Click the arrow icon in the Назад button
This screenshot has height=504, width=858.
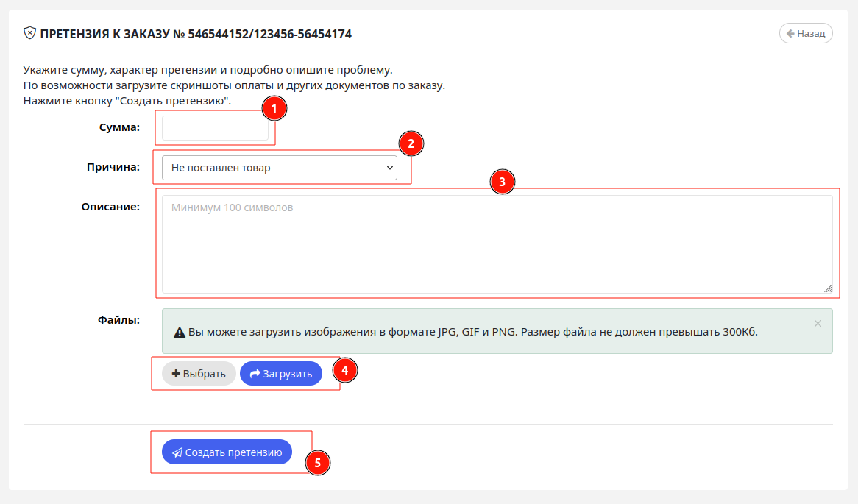coord(790,33)
